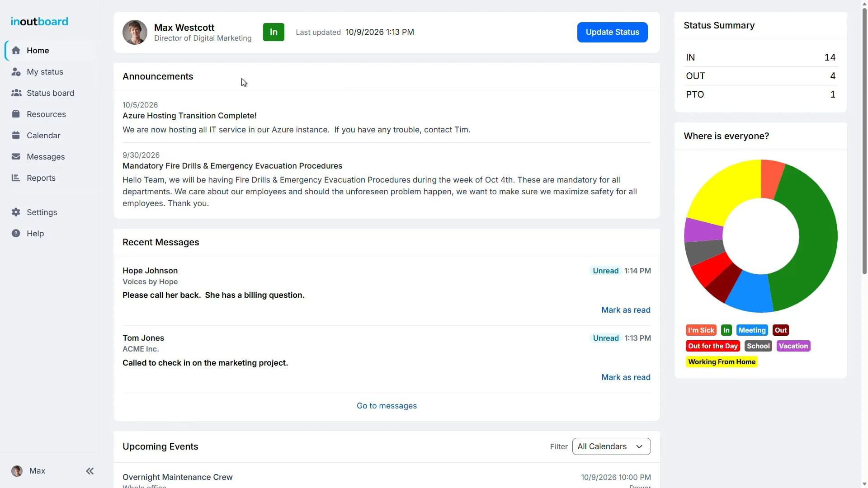
Task: Toggle the dark red Out legend item
Action: click(x=781, y=330)
